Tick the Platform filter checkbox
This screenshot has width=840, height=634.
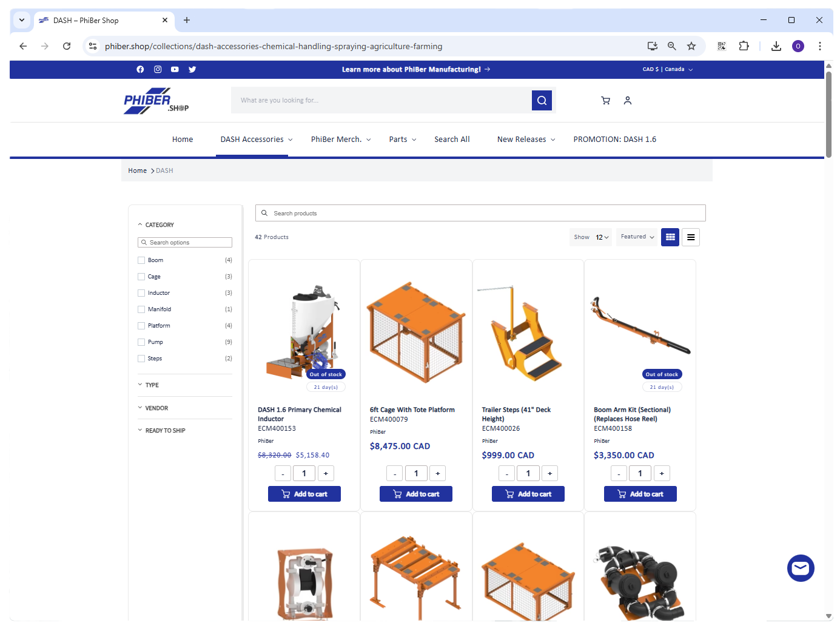pos(141,326)
